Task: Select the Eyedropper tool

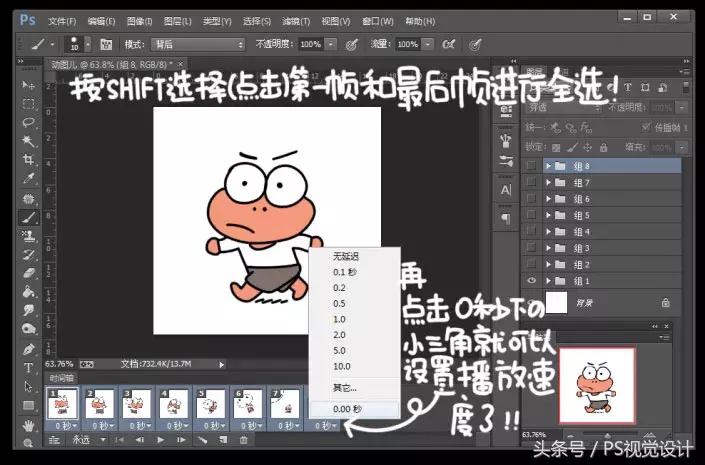Action: (29, 179)
